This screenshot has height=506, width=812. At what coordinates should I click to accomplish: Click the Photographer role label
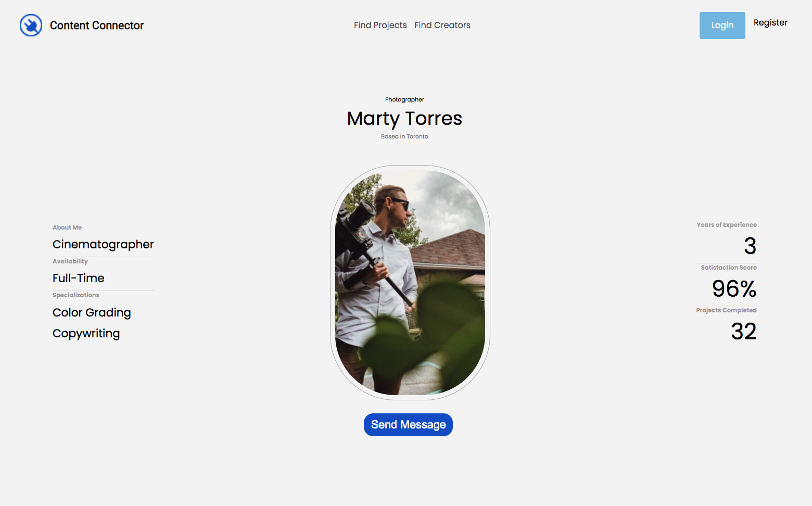pyautogui.click(x=404, y=99)
